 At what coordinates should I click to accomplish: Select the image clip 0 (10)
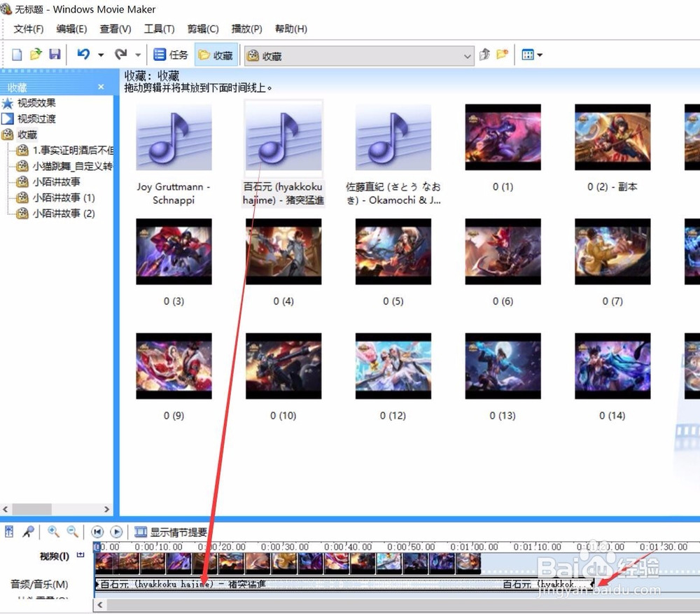pyautogui.click(x=283, y=366)
